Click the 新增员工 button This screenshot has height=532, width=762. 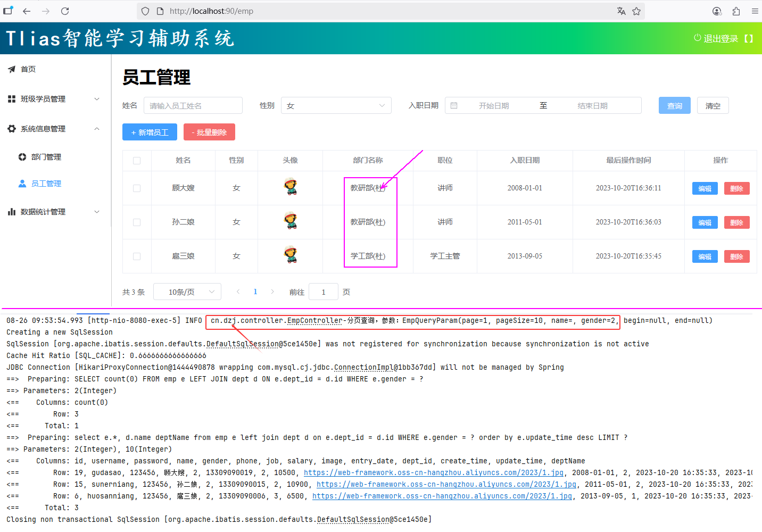click(150, 132)
